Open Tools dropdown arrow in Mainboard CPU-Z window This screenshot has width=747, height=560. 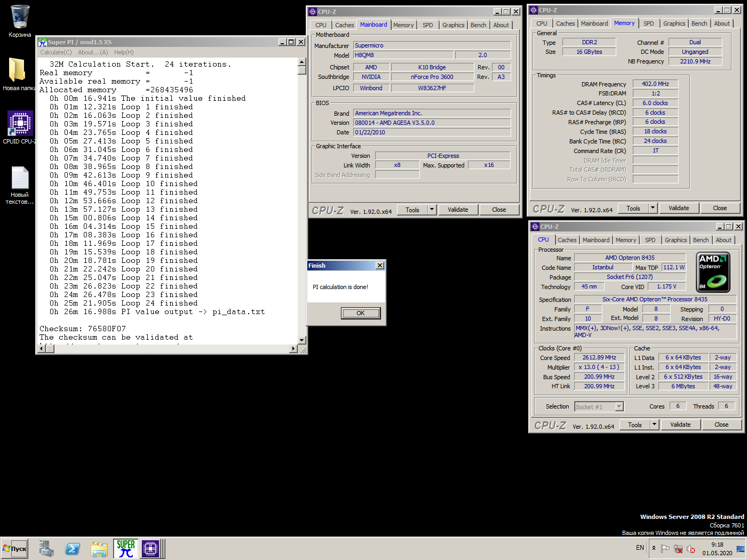[432, 210]
